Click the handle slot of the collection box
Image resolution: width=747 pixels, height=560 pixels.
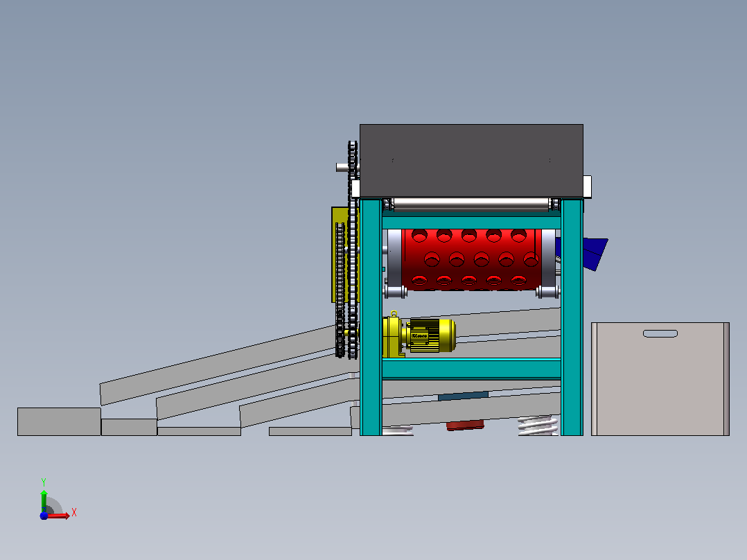pyautogui.click(x=660, y=333)
